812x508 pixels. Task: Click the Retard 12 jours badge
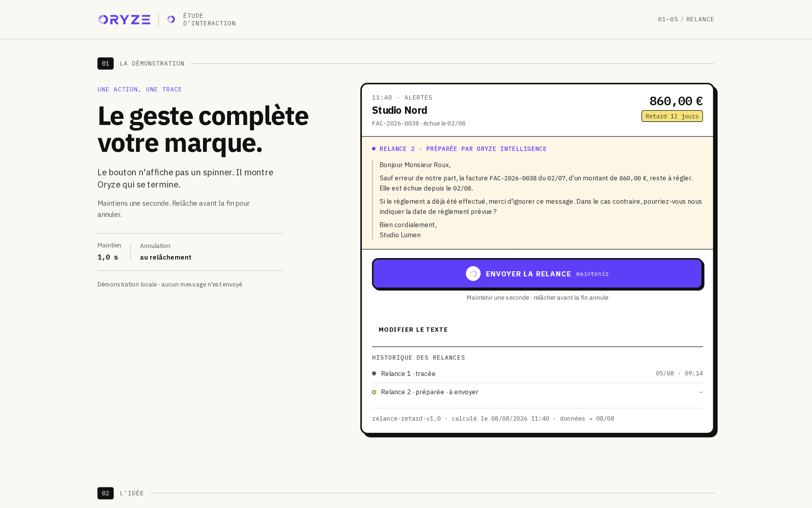pos(672,116)
